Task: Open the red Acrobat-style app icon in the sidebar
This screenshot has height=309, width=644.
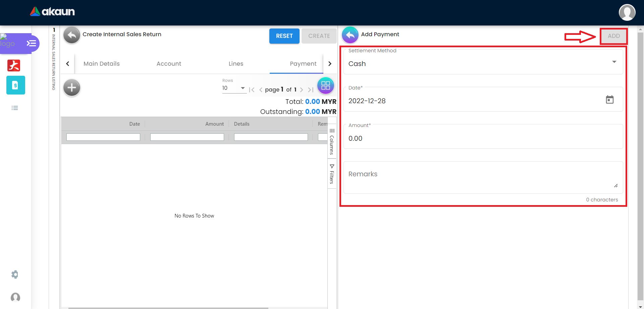Action: (14, 65)
